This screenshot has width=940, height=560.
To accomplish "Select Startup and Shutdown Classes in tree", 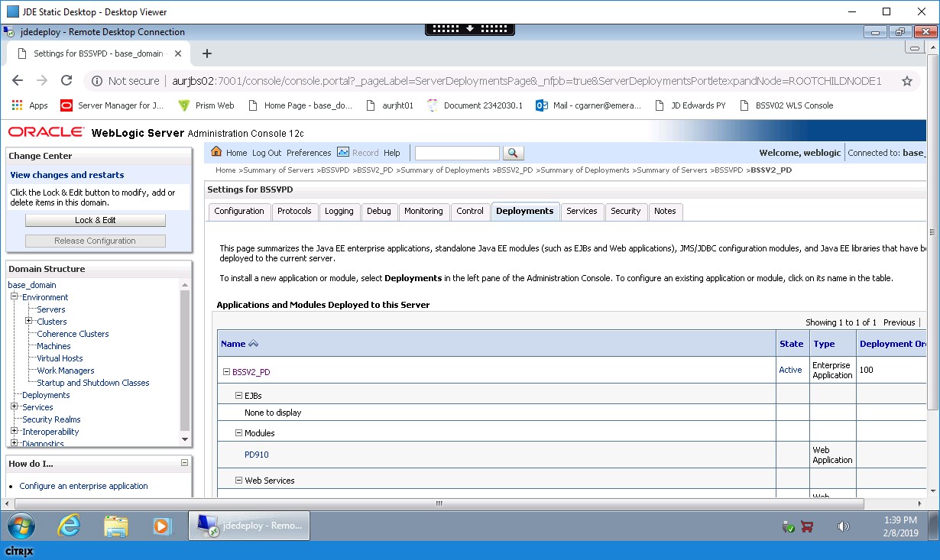I will coord(93,383).
